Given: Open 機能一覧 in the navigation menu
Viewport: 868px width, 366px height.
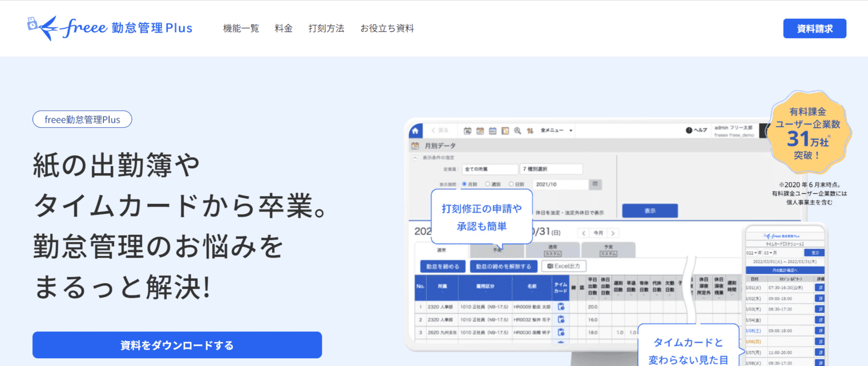Looking at the screenshot, I should (241, 28).
